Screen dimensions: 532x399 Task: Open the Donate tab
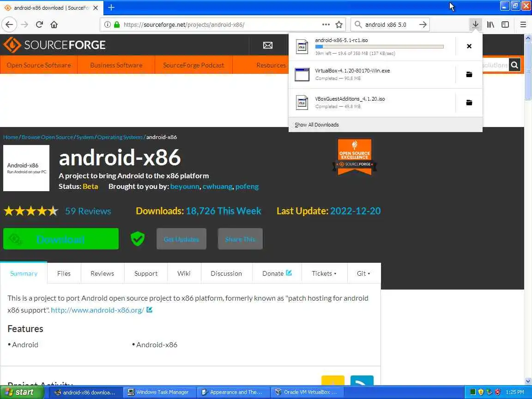coord(277,273)
